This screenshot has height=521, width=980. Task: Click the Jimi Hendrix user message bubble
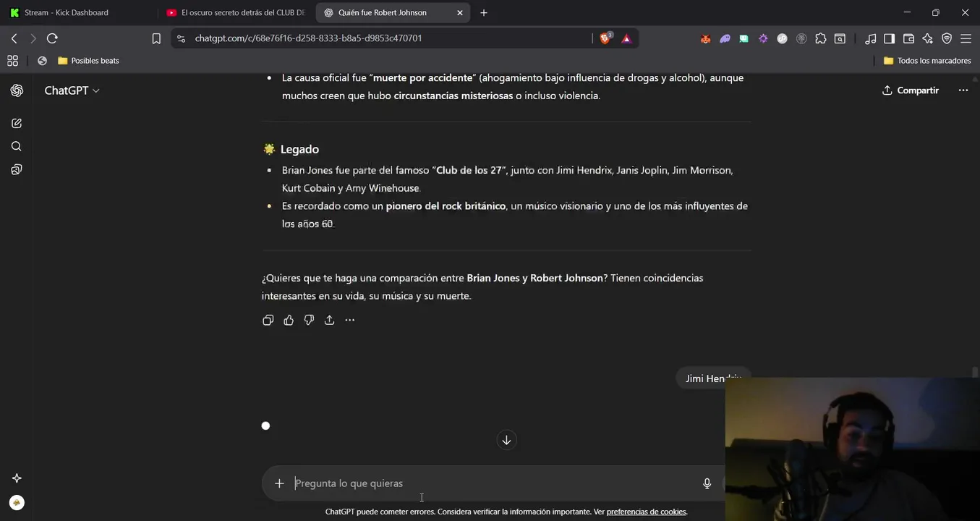coord(713,378)
